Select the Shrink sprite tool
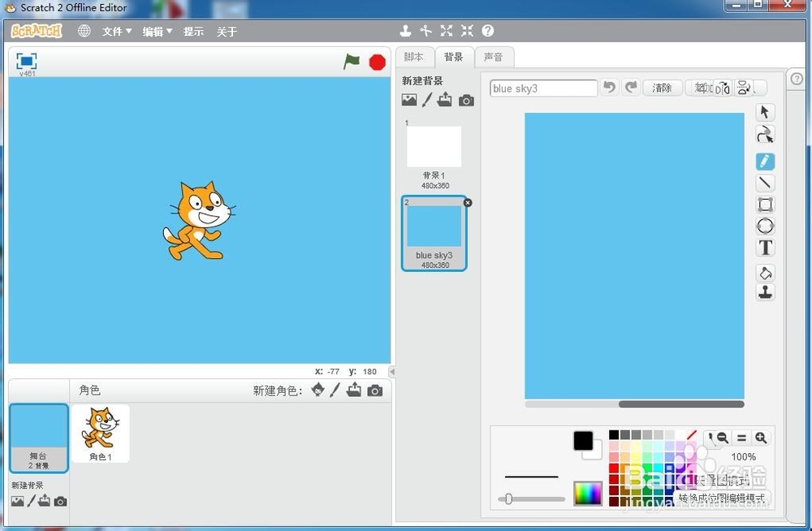The image size is (812, 531). point(467,31)
